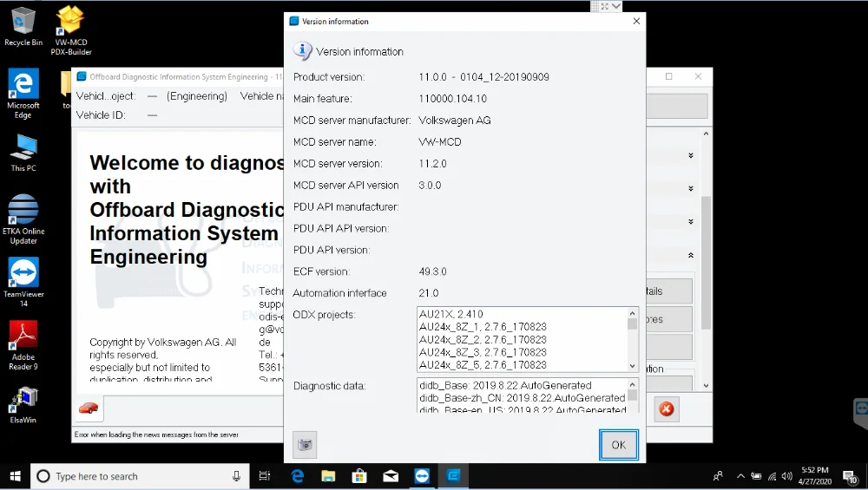The width and height of the screenshot is (868, 490).
Task: Expand the first collapsed ODIS side section
Action: 691,155
